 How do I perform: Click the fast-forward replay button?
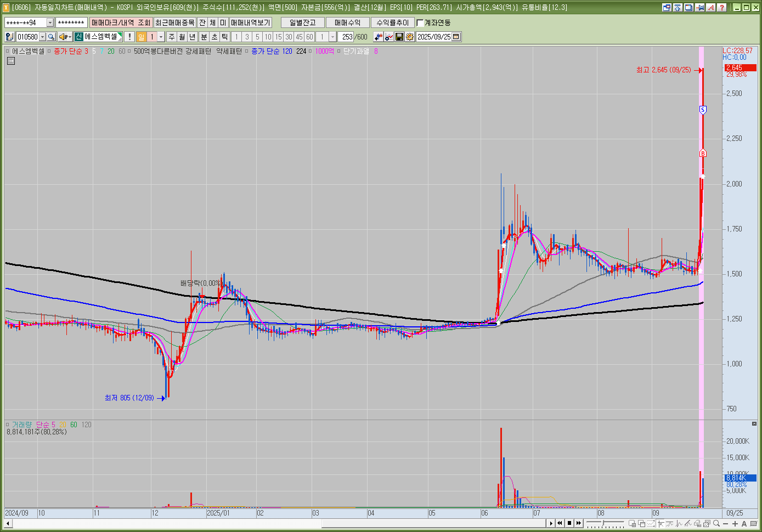(579, 523)
